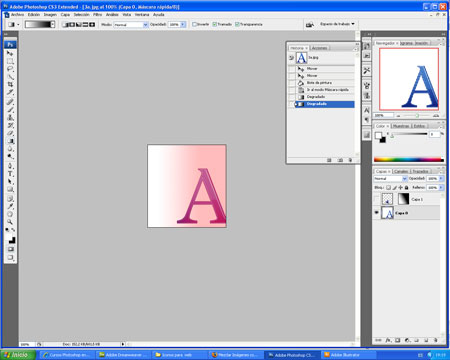450x360 pixels.
Task: Uncheck the Transparencia checkbox
Action: pyautogui.click(x=237, y=24)
